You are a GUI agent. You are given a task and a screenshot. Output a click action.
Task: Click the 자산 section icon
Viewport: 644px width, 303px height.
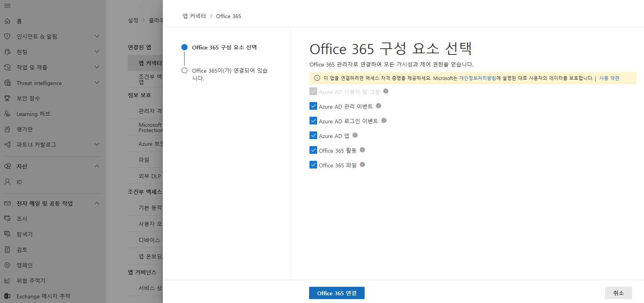[7, 166]
